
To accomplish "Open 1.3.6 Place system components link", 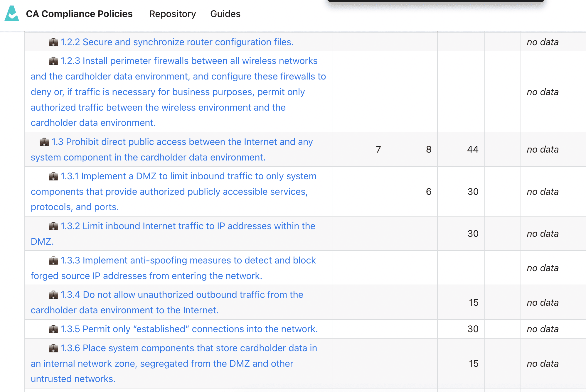I will tap(174, 364).
